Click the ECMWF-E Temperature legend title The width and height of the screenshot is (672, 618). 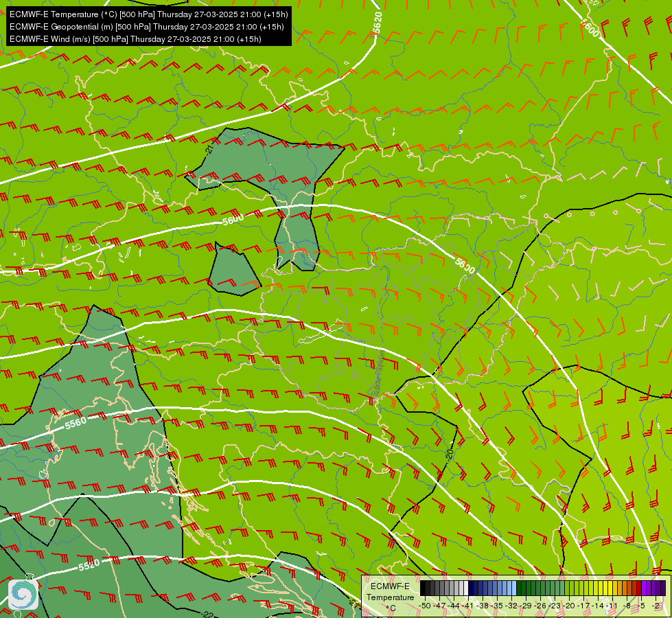[390, 591]
